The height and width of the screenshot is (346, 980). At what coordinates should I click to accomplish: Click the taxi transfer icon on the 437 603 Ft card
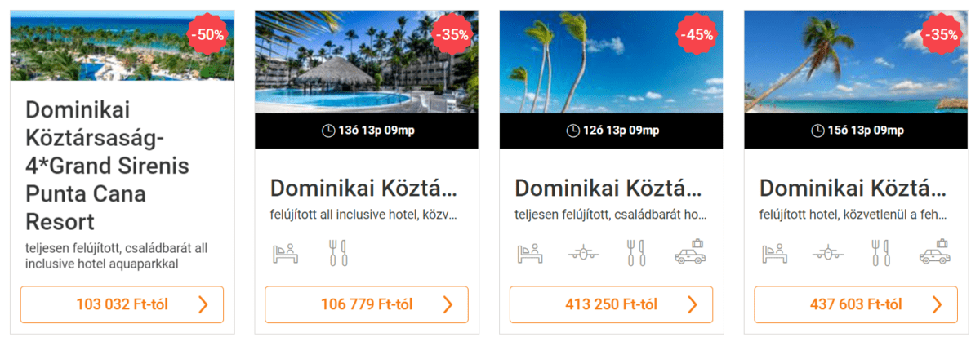coord(935,251)
